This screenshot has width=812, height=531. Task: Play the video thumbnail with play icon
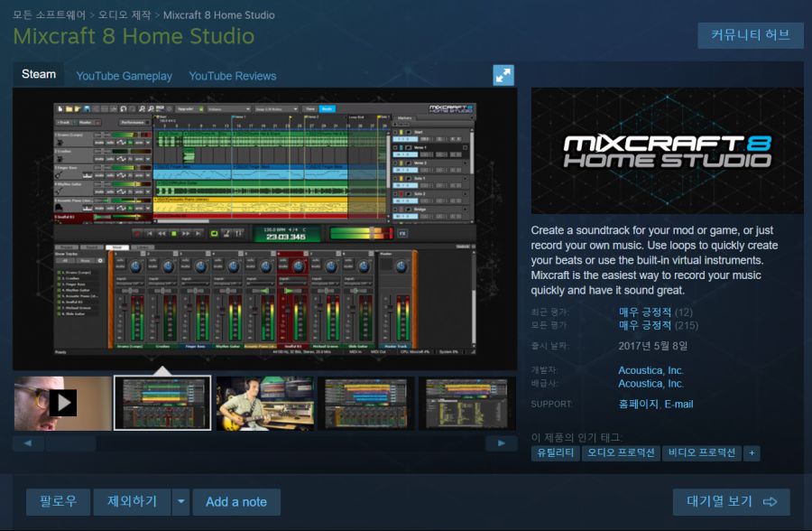coord(62,403)
